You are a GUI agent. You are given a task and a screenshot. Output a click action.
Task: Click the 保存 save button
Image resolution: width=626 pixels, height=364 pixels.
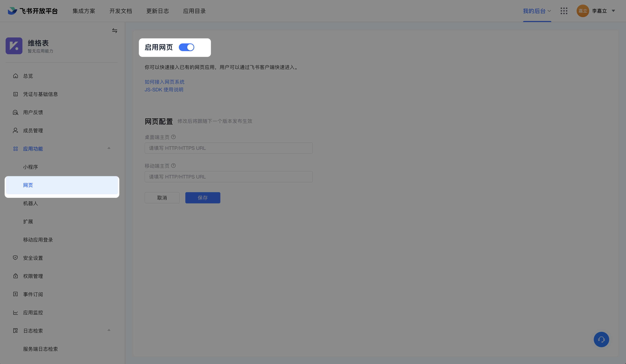[x=202, y=198]
